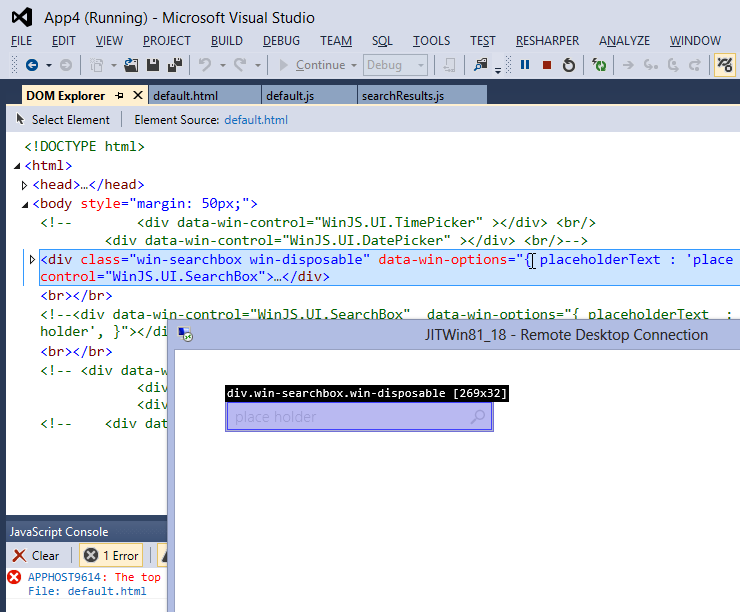The width and height of the screenshot is (740, 612).
Task: Restart debugging with the circular arrow icon
Action: click(569, 65)
